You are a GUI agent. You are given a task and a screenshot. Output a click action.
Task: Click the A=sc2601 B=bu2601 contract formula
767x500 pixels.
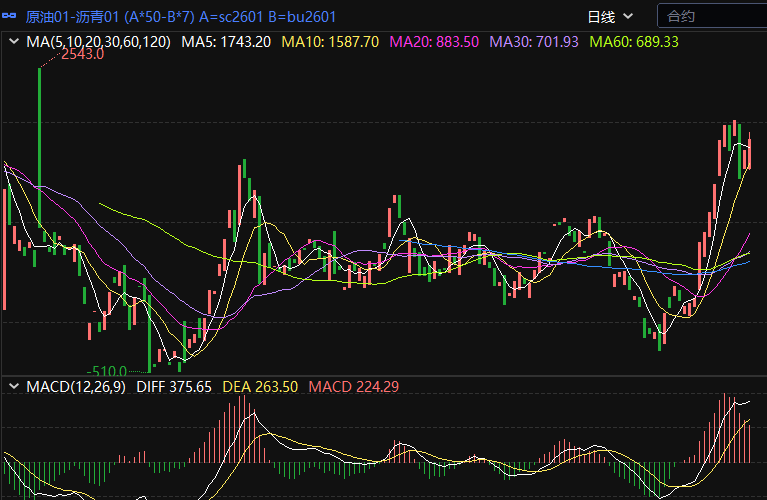point(268,16)
